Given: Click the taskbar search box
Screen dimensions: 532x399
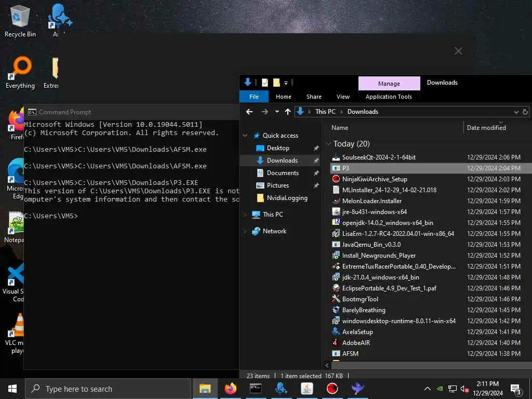Looking at the screenshot, I should 108,389.
